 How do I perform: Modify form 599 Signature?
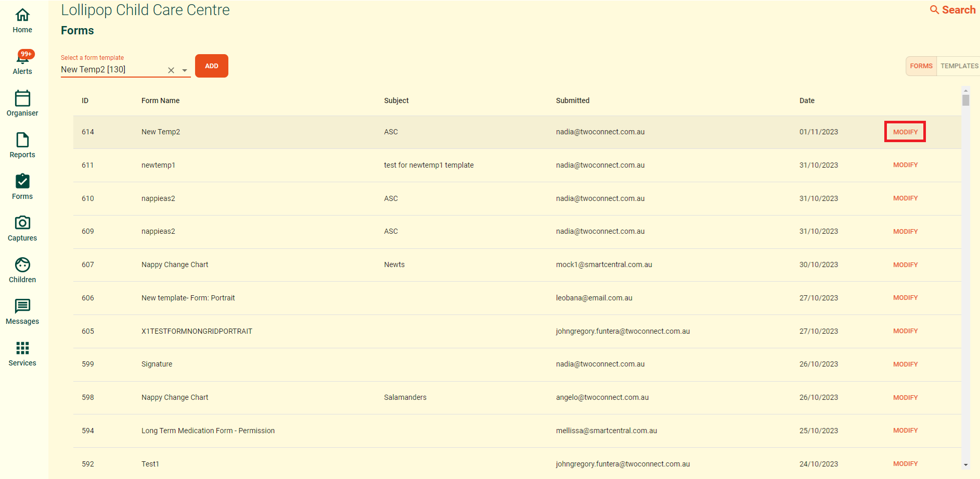point(905,364)
